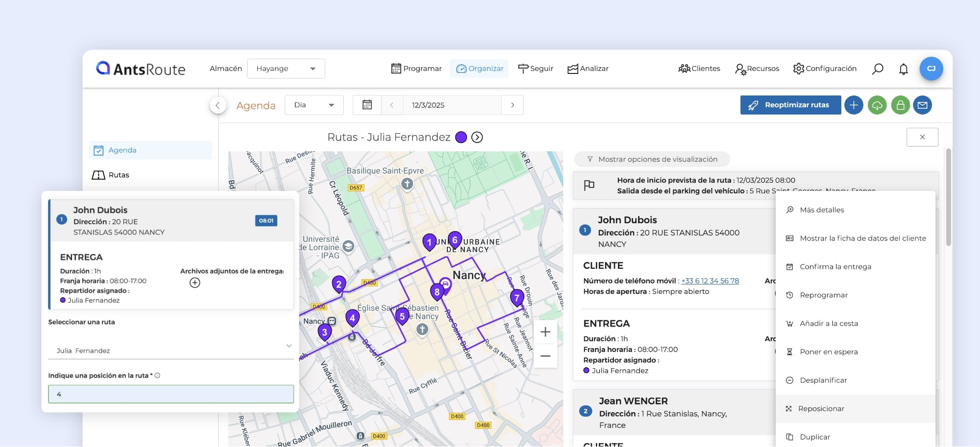Image resolution: width=980 pixels, height=447 pixels.
Task: Click the route position input field
Action: tap(171, 394)
